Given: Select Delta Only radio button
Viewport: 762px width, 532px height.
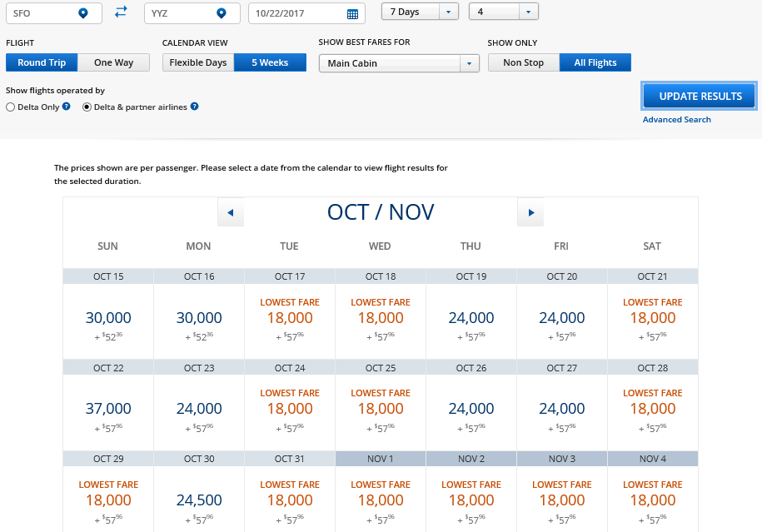Looking at the screenshot, I should (10, 107).
